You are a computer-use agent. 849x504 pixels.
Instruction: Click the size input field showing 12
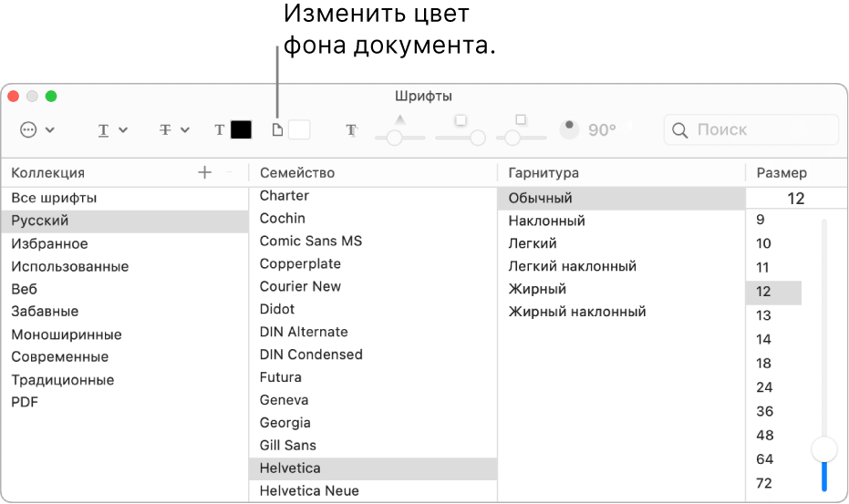[796, 198]
